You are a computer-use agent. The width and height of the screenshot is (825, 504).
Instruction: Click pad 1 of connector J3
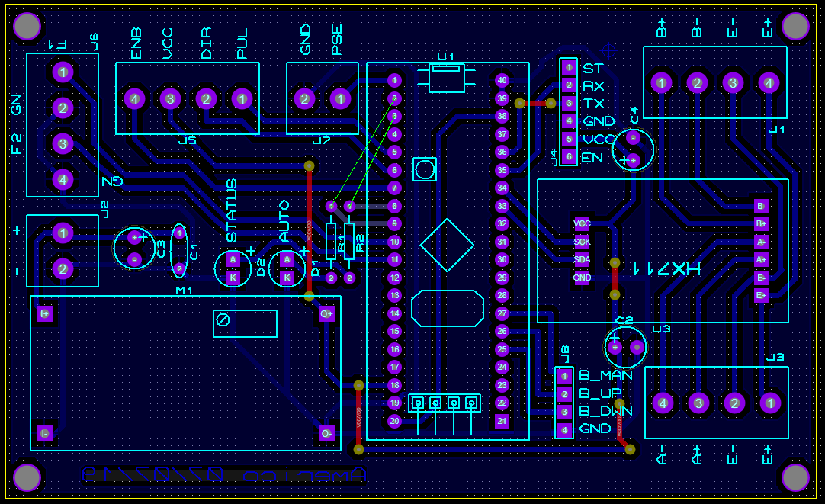click(x=770, y=403)
